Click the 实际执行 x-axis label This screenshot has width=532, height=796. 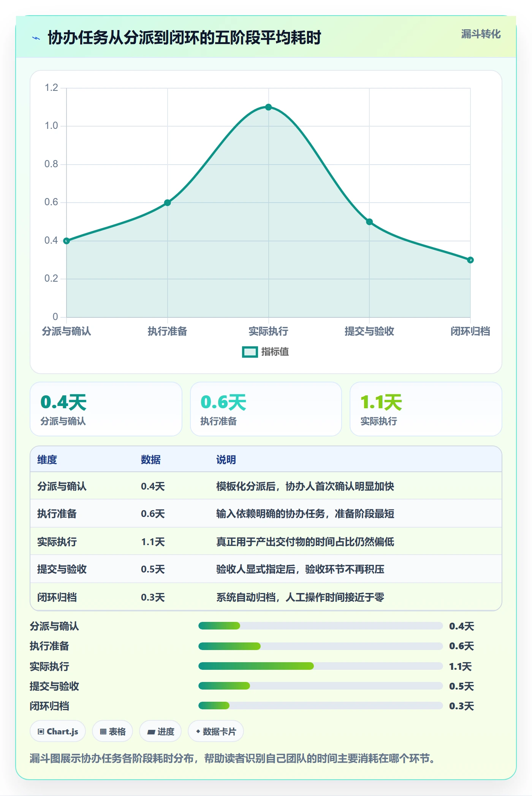(x=268, y=331)
